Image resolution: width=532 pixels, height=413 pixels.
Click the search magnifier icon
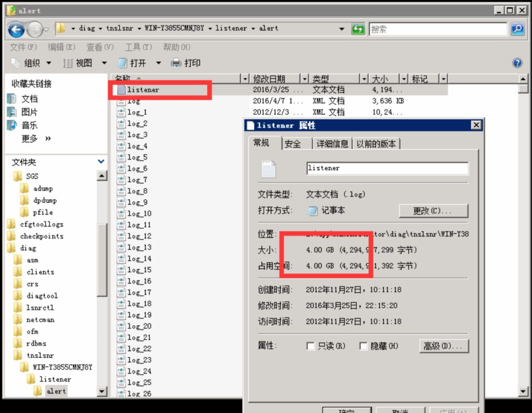(517, 29)
